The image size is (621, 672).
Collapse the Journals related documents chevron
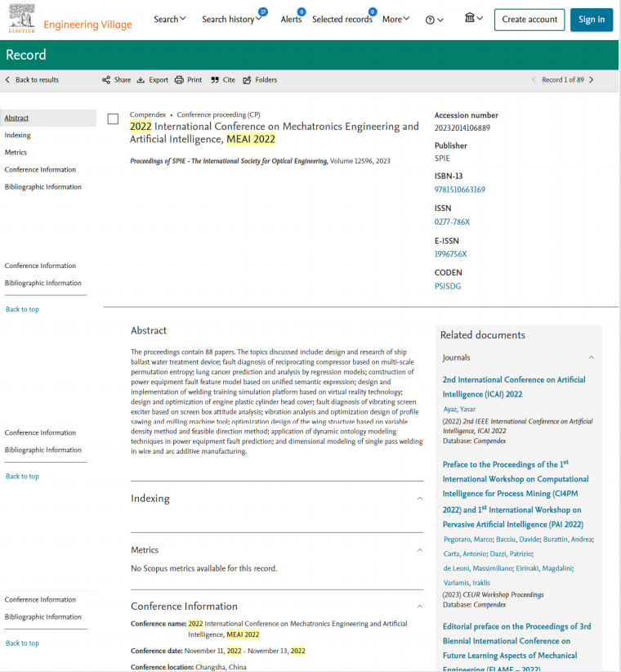point(591,357)
